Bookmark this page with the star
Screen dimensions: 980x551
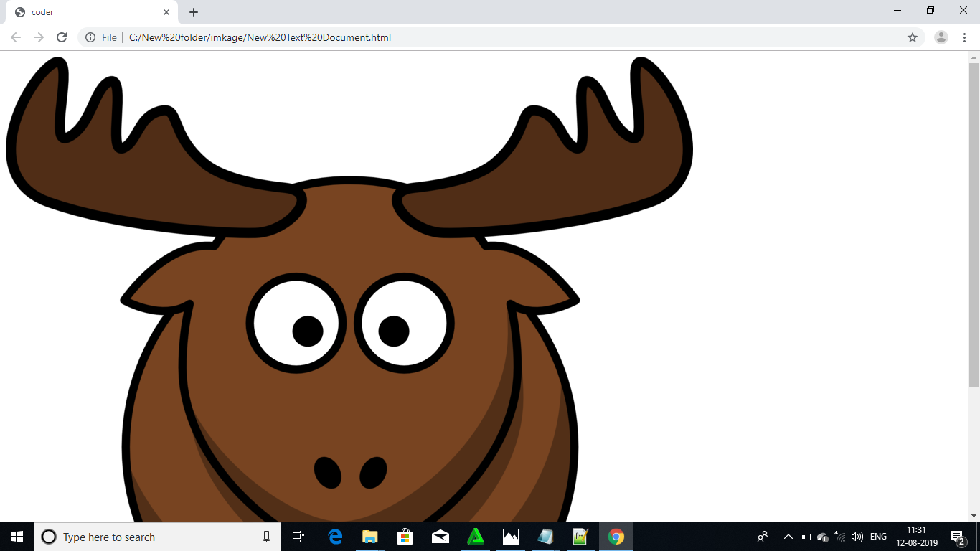pos(913,37)
